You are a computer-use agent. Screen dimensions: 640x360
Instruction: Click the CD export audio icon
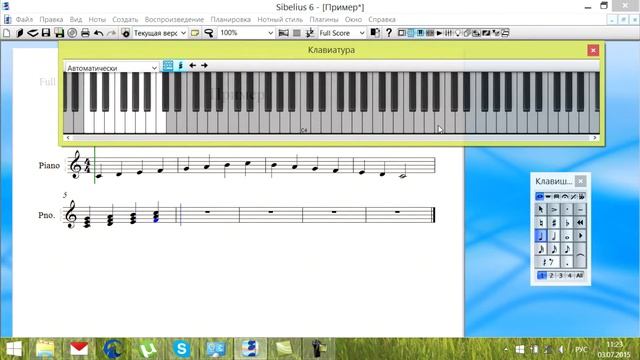(x=72, y=33)
